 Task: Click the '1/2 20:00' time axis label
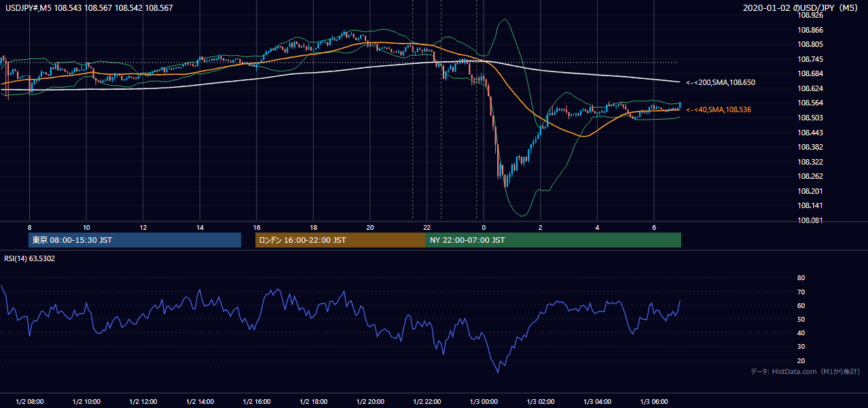[370, 402]
